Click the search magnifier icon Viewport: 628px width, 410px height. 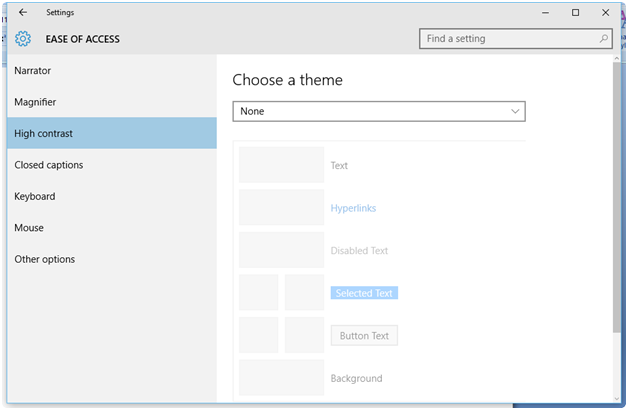(x=604, y=39)
